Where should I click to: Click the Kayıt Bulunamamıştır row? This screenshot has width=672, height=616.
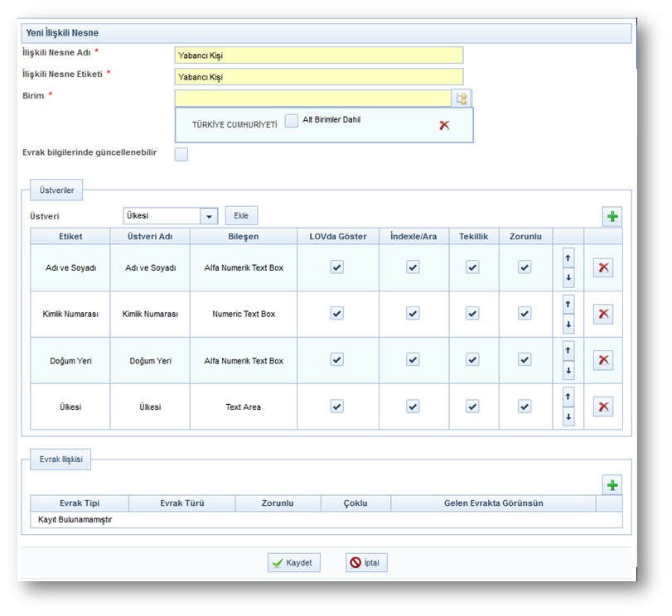click(326, 520)
